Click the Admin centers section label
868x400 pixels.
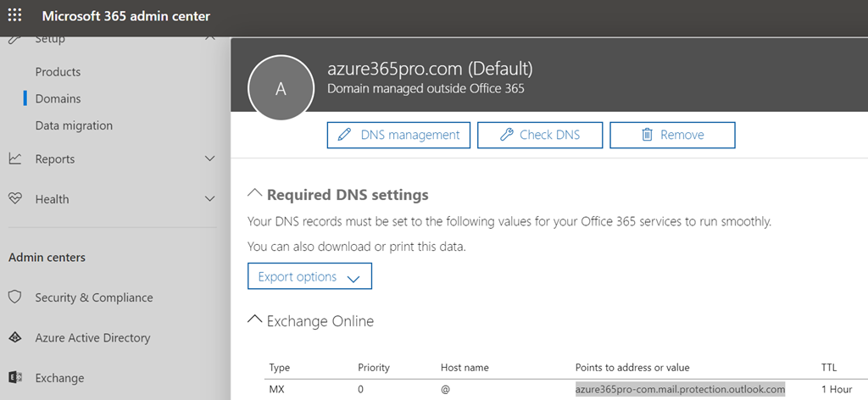point(47,258)
